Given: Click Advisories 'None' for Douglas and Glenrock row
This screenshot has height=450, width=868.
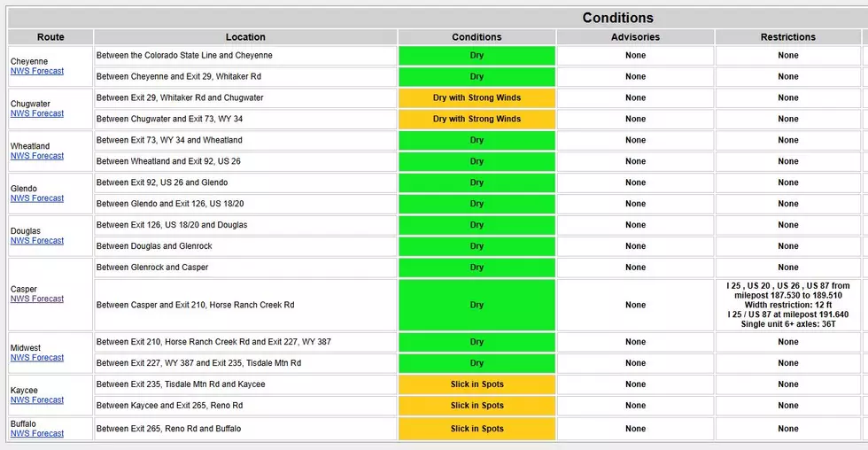Looking at the screenshot, I should click(636, 245).
